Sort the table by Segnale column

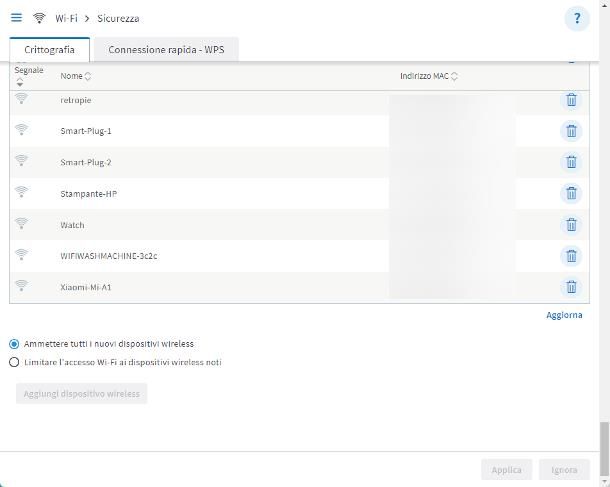pyautogui.click(x=20, y=82)
